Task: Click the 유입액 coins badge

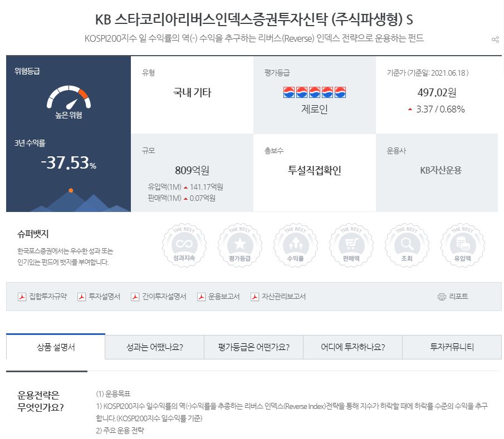Action: tap(462, 245)
